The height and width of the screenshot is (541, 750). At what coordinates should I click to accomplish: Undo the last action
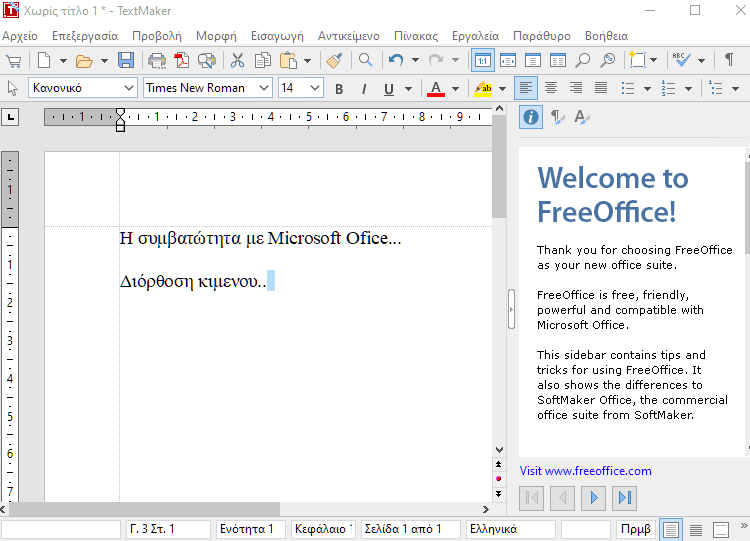[x=396, y=61]
